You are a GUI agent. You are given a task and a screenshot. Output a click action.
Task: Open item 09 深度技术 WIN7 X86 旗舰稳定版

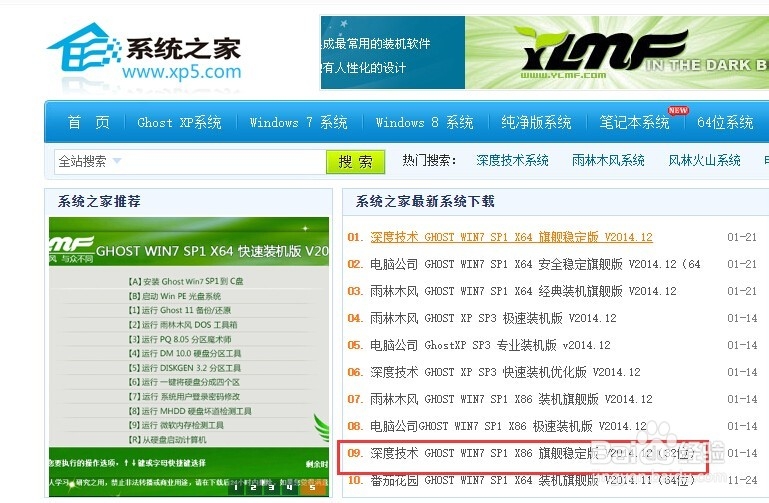532,453
